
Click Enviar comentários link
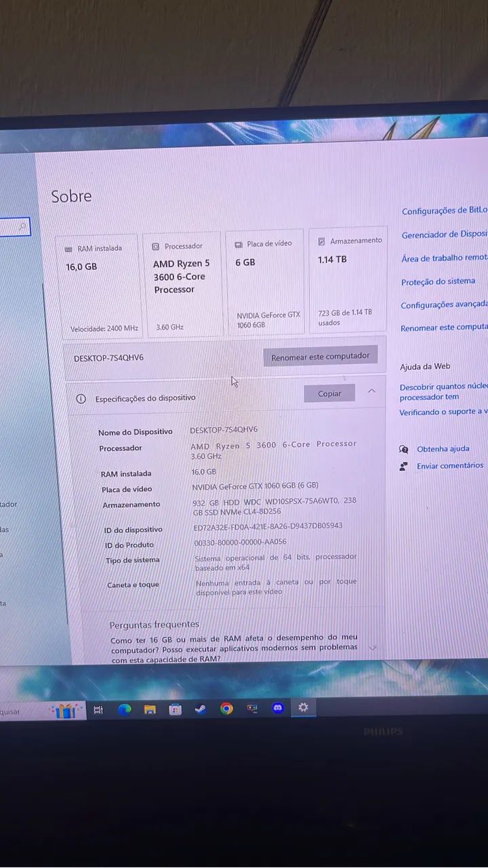[x=450, y=466]
